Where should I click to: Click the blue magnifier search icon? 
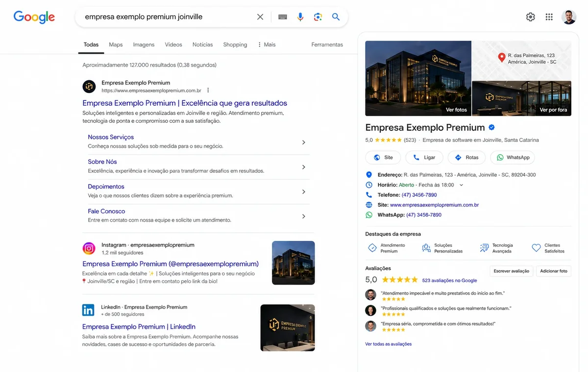tap(336, 17)
